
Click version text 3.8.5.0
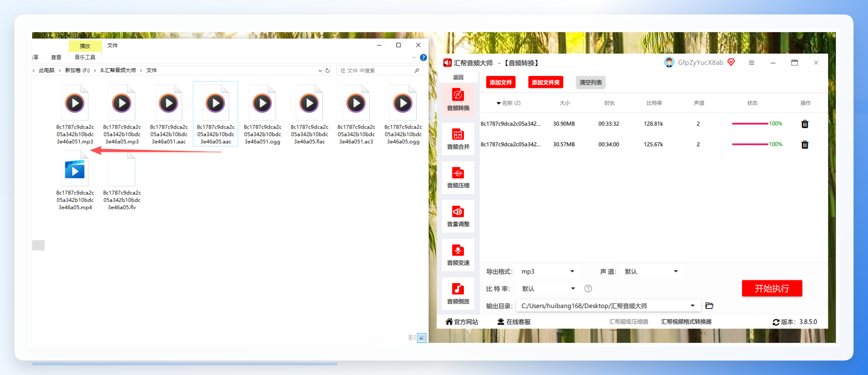coord(808,322)
